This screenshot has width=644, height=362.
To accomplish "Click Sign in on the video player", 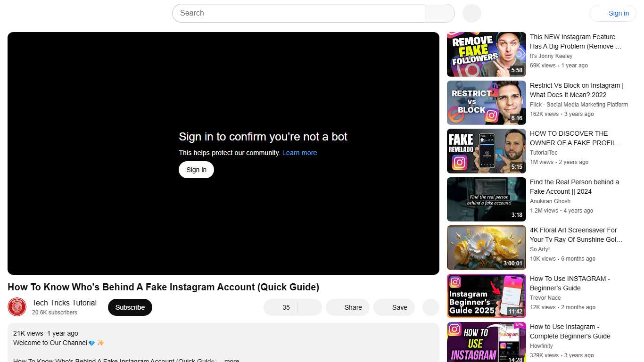I will point(196,169).
